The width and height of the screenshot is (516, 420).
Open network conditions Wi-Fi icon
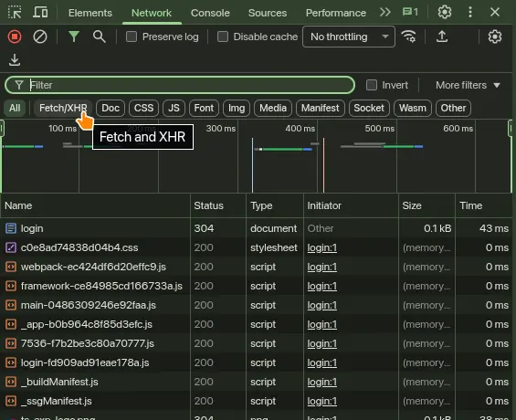408,37
